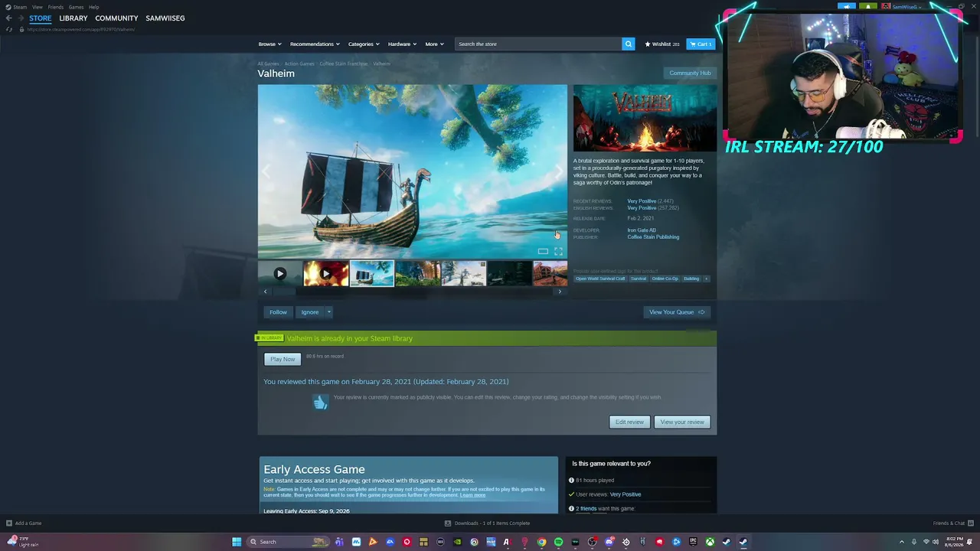Screen dimensions: 980x551
Task: Open the Community Hub button
Action: (690, 73)
